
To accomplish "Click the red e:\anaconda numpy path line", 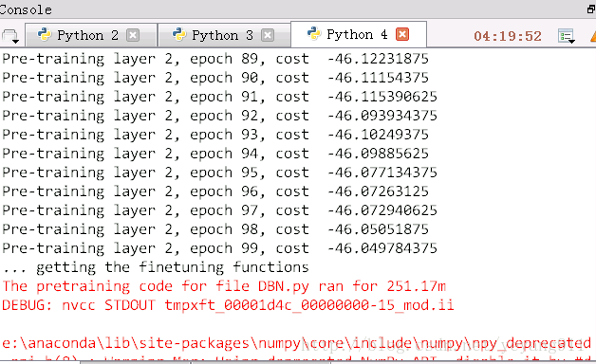I will point(297,343).
